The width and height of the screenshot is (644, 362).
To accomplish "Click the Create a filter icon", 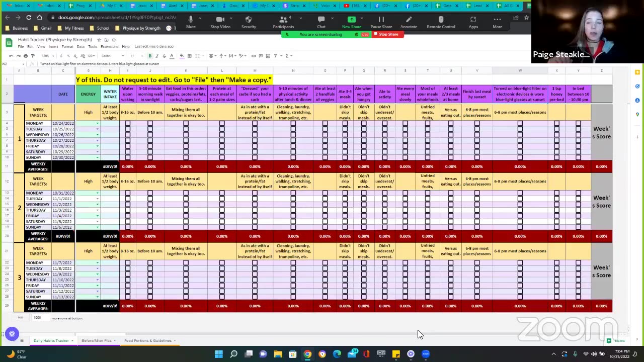I will coord(275,56).
